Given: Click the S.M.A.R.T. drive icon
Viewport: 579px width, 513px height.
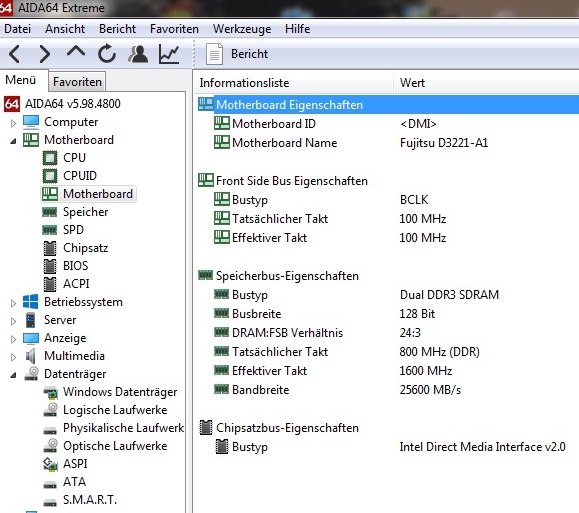Looking at the screenshot, I should tap(50, 502).
